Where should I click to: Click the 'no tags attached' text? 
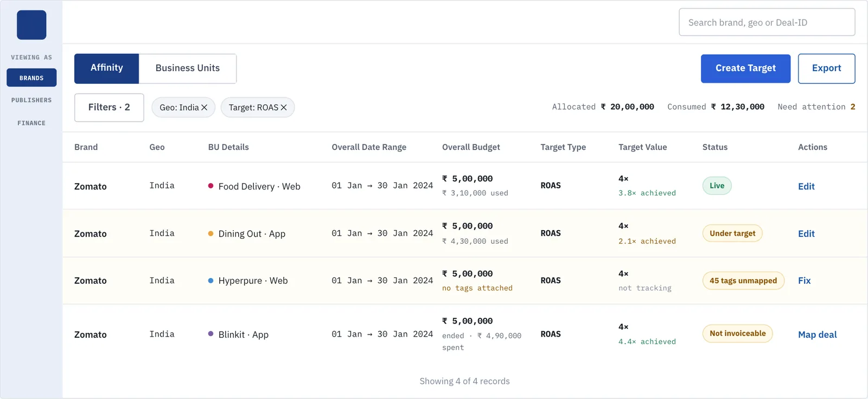(477, 288)
